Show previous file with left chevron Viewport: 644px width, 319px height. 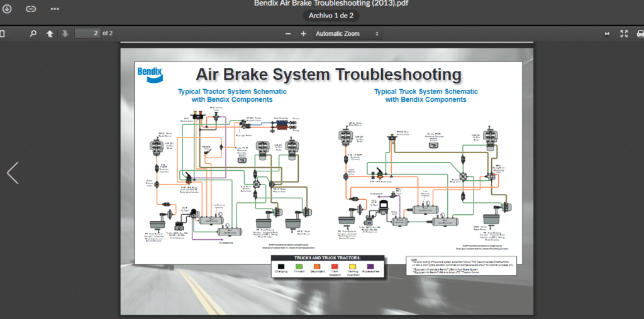pos(13,173)
